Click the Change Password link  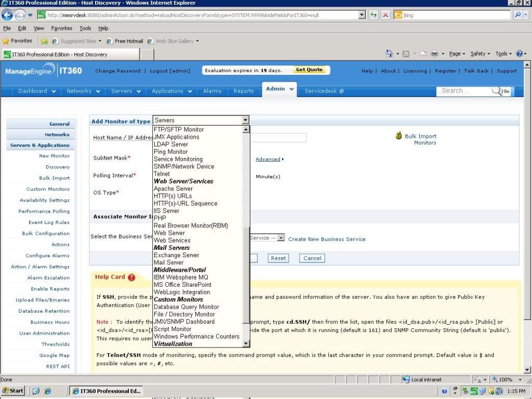(118, 71)
